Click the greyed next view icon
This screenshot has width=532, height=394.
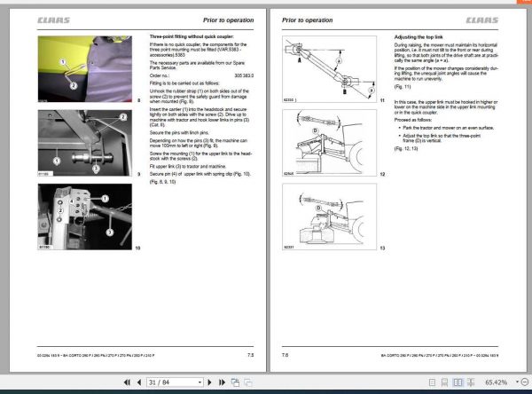coord(248,382)
